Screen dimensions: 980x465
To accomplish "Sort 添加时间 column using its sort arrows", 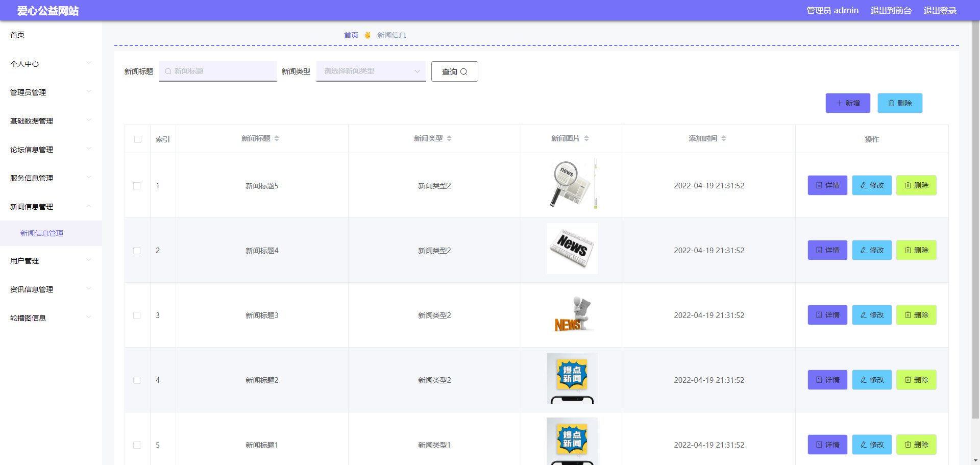I will point(724,138).
